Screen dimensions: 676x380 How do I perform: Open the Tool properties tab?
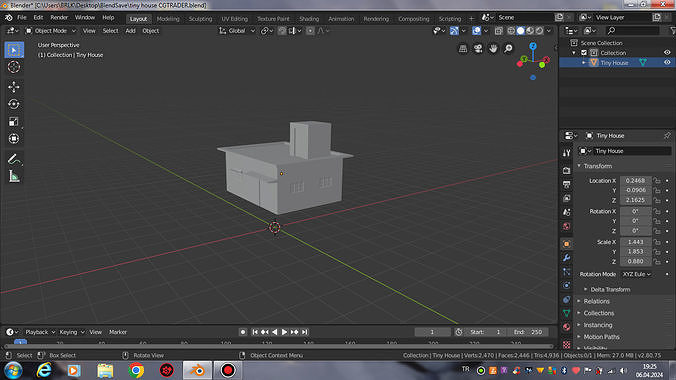[x=566, y=153]
